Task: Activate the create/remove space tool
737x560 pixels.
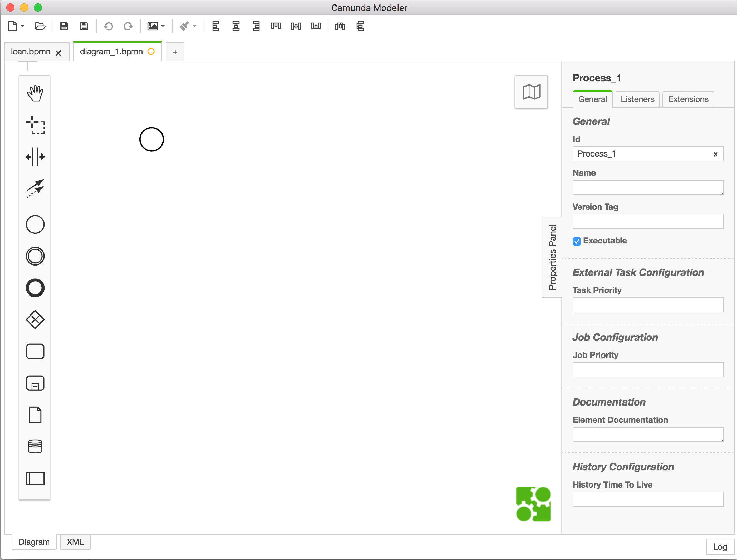Action: click(x=35, y=157)
